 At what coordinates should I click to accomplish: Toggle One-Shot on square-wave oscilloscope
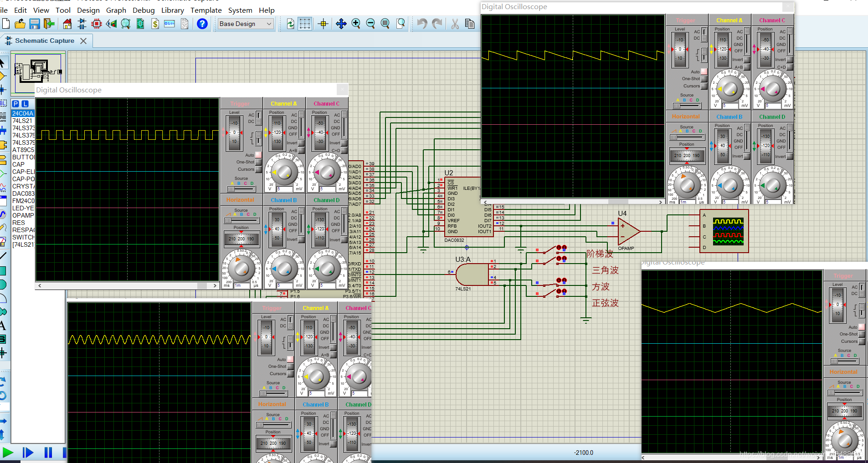coord(258,162)
